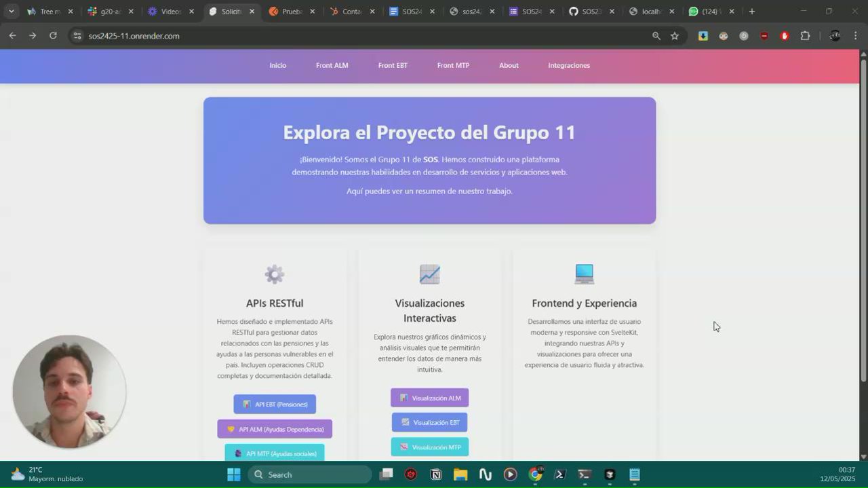The image size is (868, 488).
Task: Go to the Front ALM page
Action: coord(332,65)
